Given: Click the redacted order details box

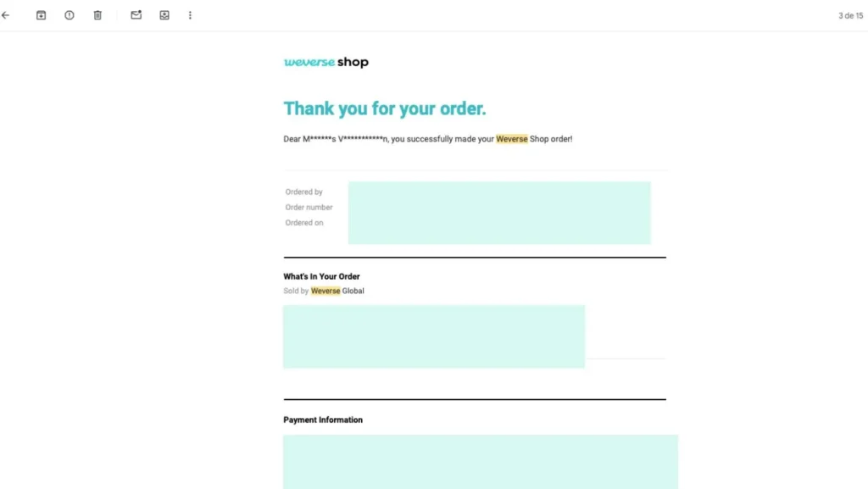Looking at the screenshot, I should (x=499, y=213).
